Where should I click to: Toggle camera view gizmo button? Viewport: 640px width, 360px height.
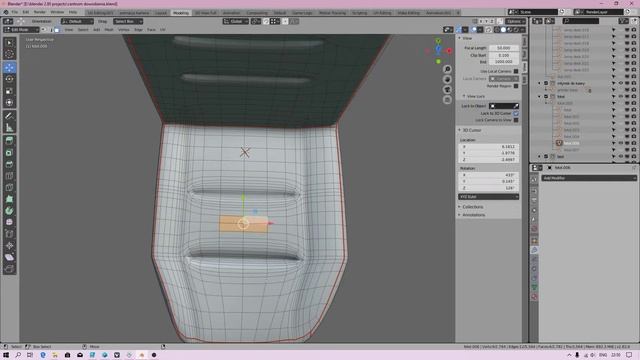click(x=447, y=89)
